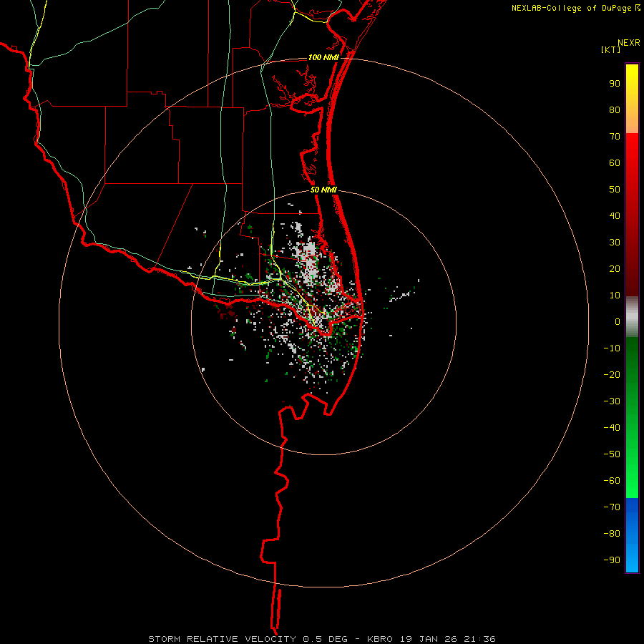
Task: Click the Storm Relative Velocity caption at the bottom
Action: [x=322, y=639]
